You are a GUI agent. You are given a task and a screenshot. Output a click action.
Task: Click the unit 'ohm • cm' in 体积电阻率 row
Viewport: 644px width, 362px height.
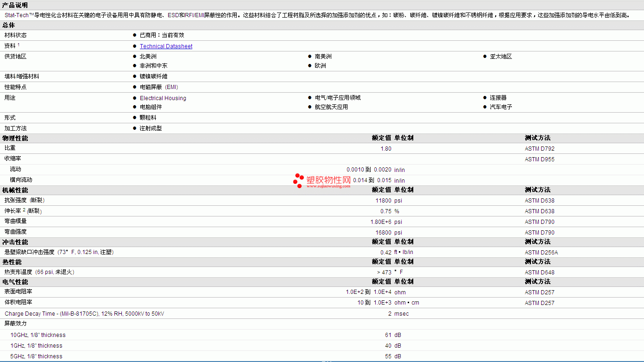407,303
